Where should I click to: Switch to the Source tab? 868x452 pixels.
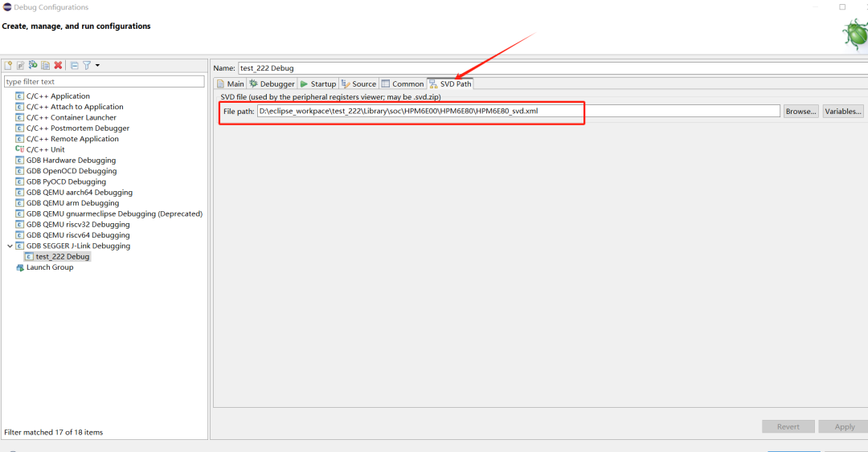tap(358, 83)
